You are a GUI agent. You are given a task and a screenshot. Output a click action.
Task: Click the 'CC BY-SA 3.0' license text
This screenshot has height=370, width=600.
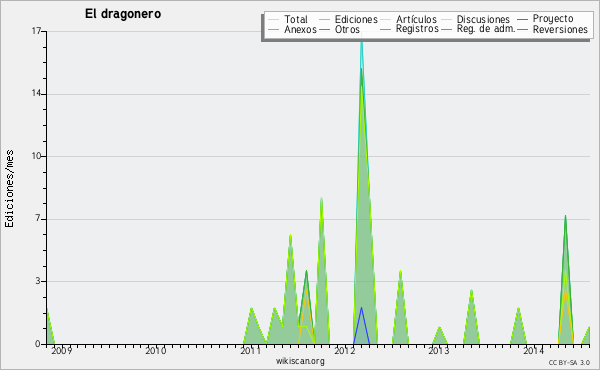(x=569, y=362)
